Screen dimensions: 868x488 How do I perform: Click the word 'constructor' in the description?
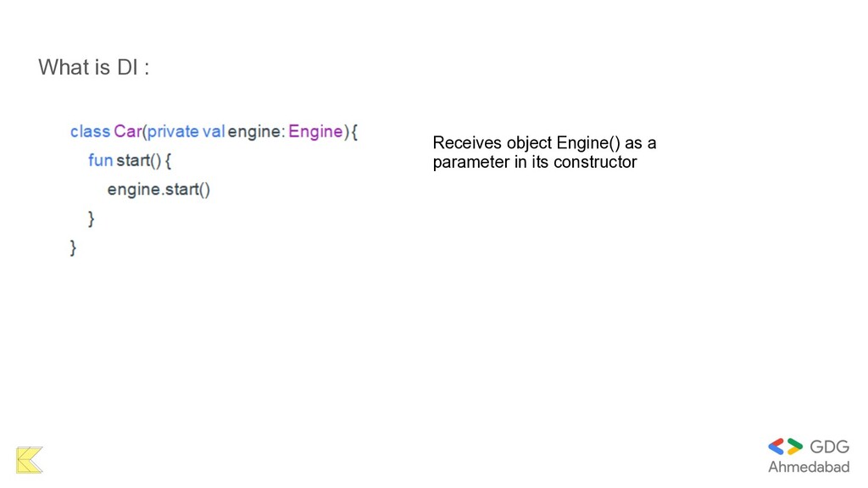pyautogui.click(x=595, y=163)
